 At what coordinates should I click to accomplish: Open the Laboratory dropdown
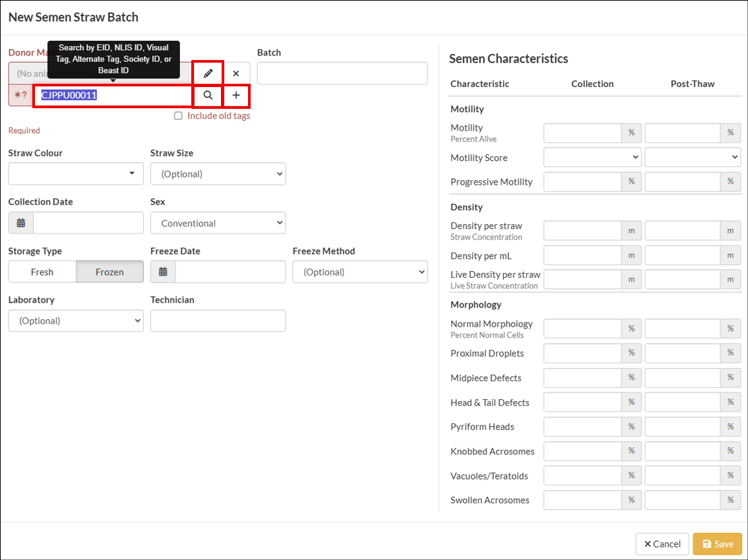tap(76, 321)
